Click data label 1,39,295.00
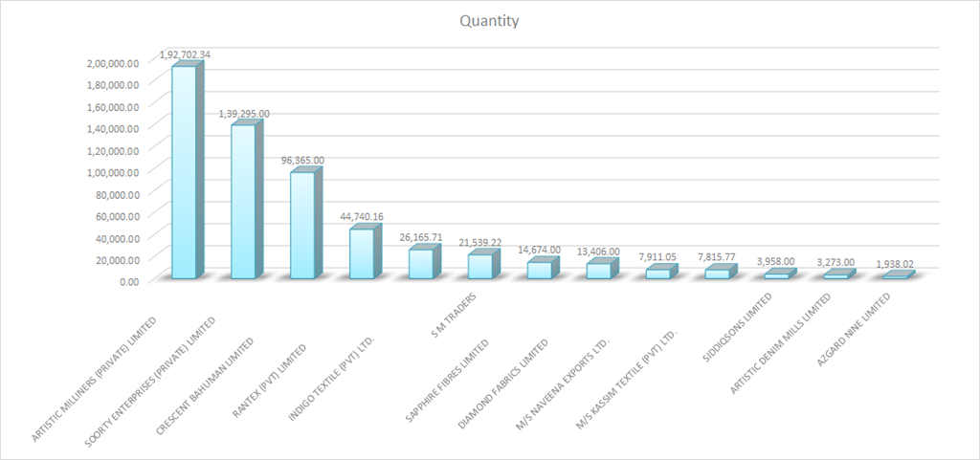 point(244,114)
